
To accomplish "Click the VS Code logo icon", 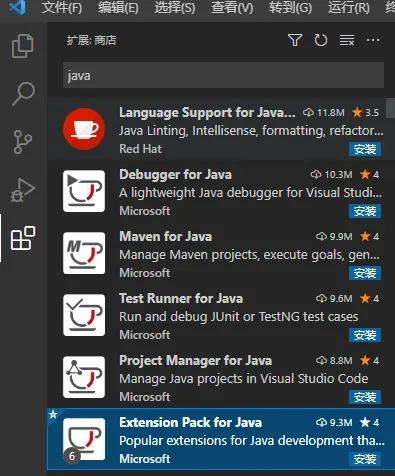I will click(x=17, y=7).
